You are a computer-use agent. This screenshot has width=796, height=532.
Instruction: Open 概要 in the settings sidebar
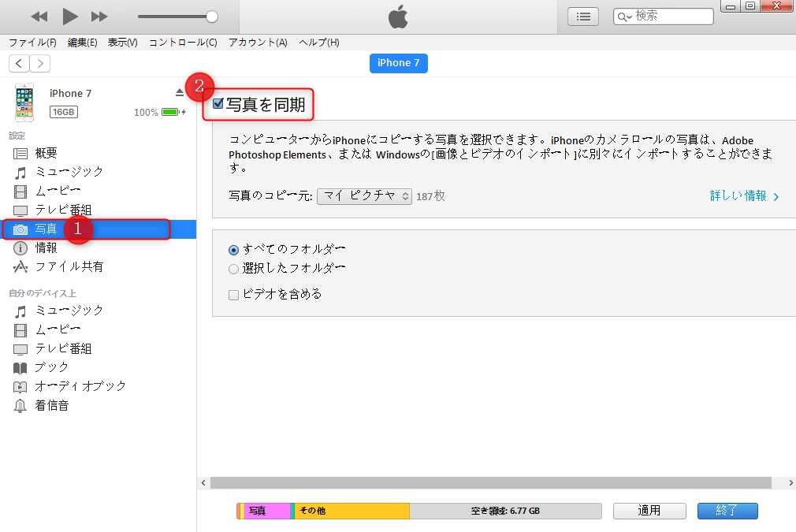[x=46, y=153]
